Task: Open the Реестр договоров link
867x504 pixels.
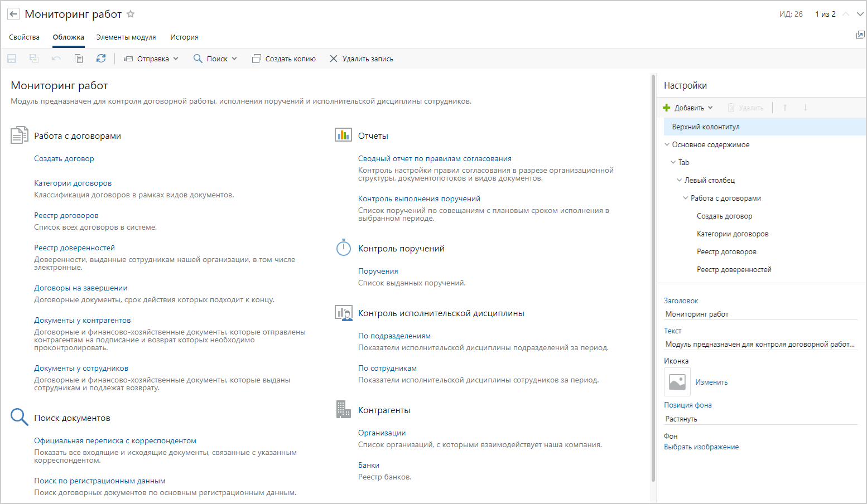Action: [66, 216]
